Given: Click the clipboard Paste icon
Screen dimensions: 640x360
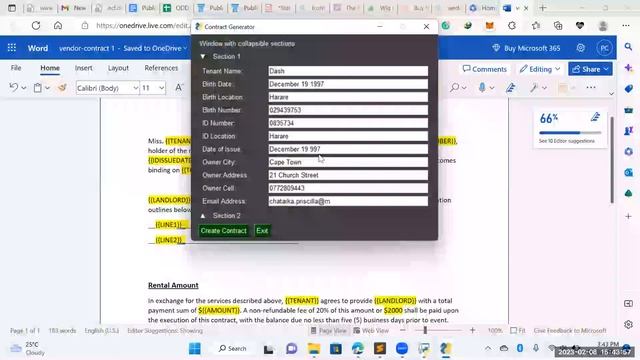Looking at the screenshot, I should [x=38, y=87].
